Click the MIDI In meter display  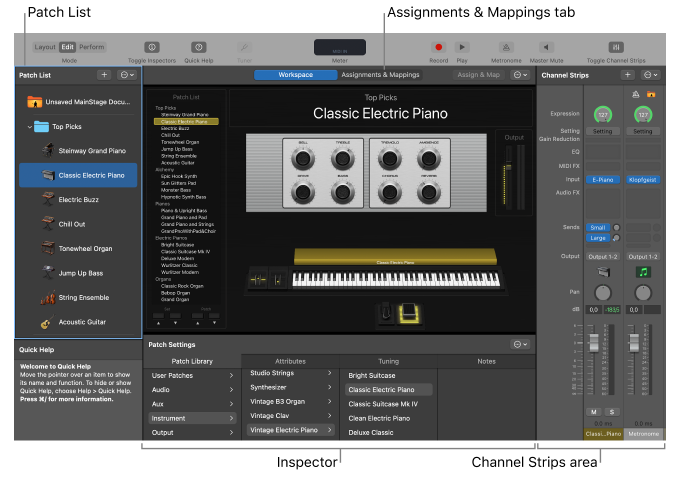[340, 47]
